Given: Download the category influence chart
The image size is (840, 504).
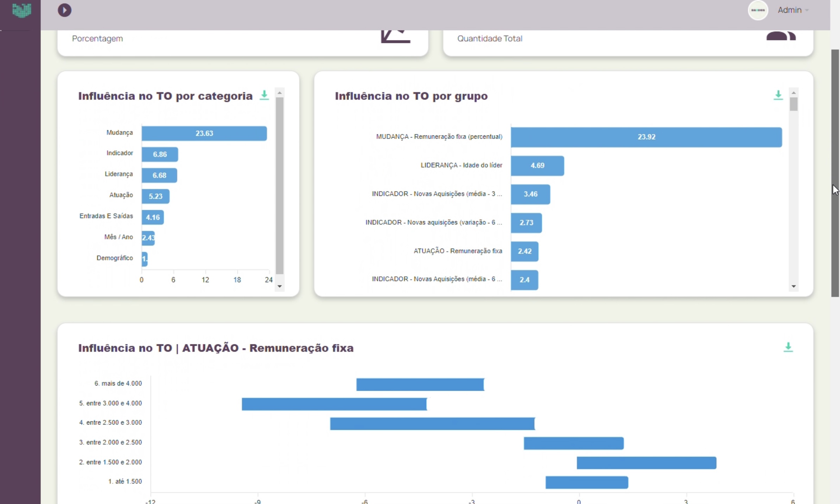Looking at the screenshot, I should (x=264, y=95).
